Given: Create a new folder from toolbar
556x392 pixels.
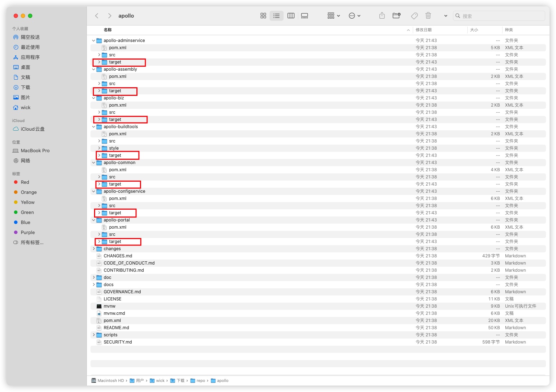Looking at the screenshot, I should pos(397,16).
